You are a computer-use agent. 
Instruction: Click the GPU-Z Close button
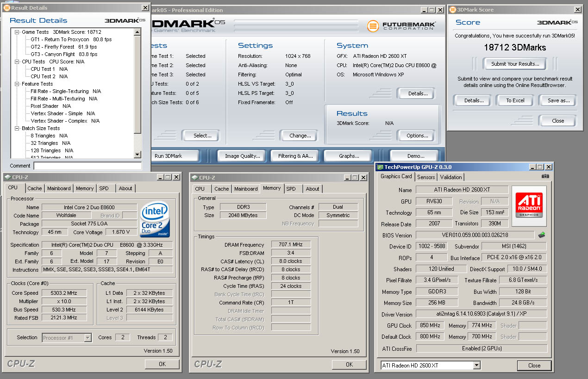534,365
